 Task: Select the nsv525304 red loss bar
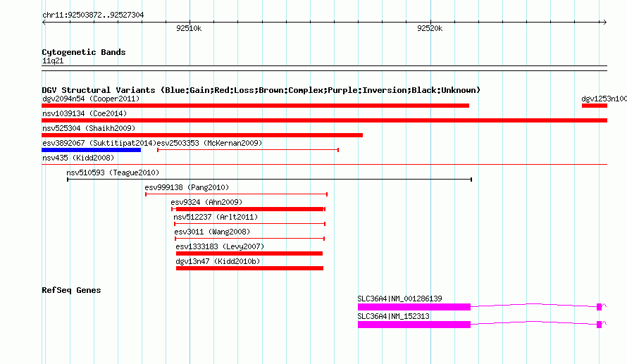click(202, 135)
